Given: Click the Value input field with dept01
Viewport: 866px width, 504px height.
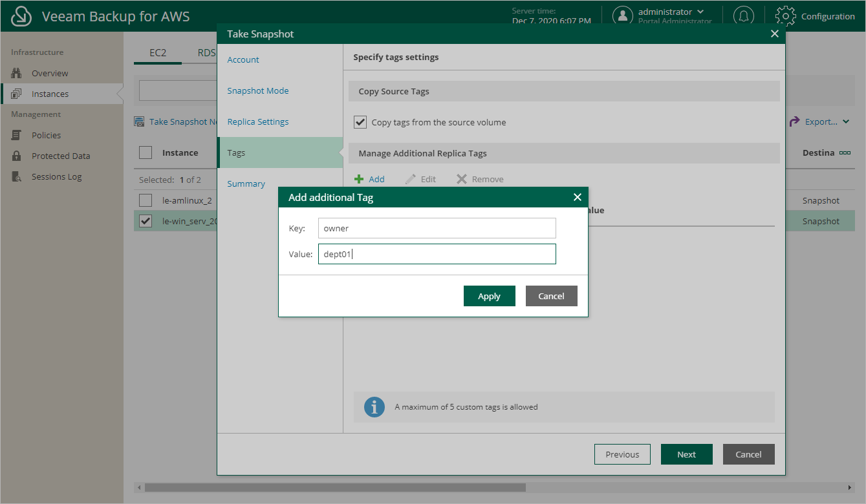Looking at the screenshot, I should pyautogui.click(x=437, y=254).
